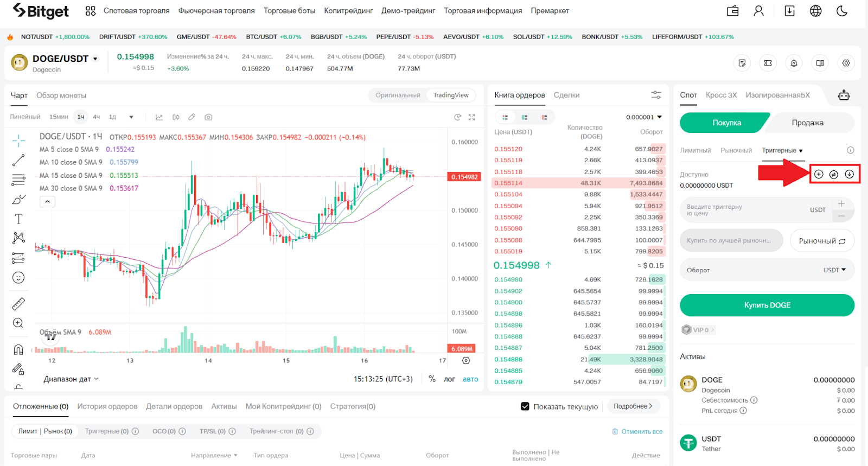Select the brush drawing tool on chart
Viewport: 868px width, 466px height.
(18, 200)
